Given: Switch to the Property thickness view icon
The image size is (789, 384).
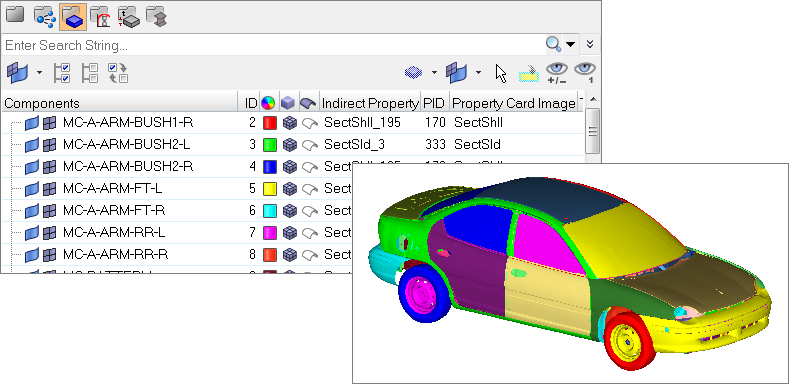Looking at the screenshot, I should click(128, 16).
